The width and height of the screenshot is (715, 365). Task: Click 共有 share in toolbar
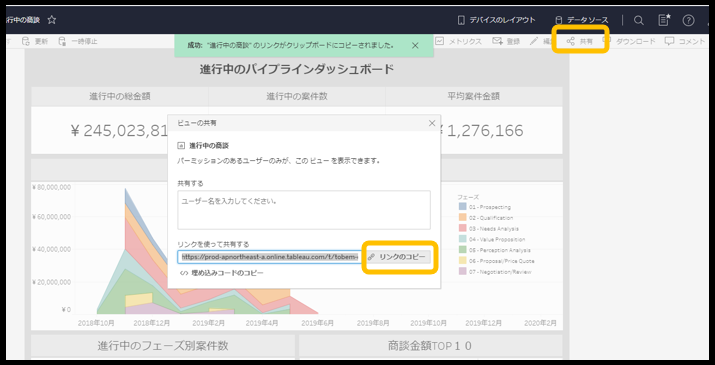point(580,41)
